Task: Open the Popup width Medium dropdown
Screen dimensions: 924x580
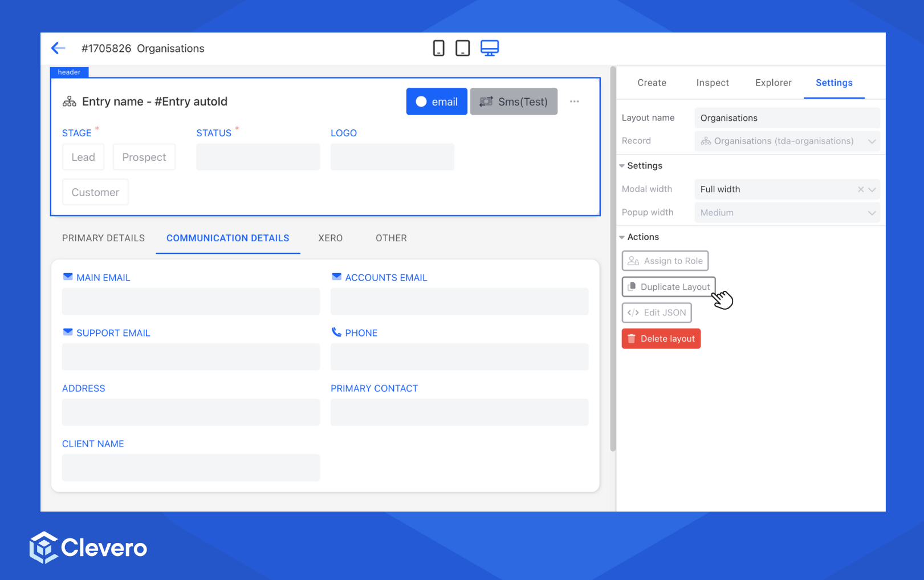Action: (787, 213)
